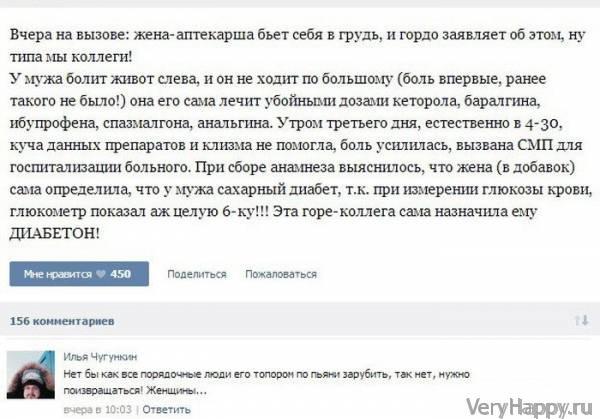
Task: Share the post via "Поделиться"
Action: pyautogui.click(x=197, y=274)
